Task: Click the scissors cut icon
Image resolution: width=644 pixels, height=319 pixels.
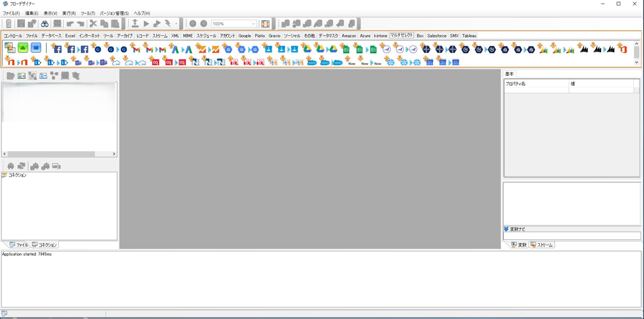Action: tap(93, 24)
